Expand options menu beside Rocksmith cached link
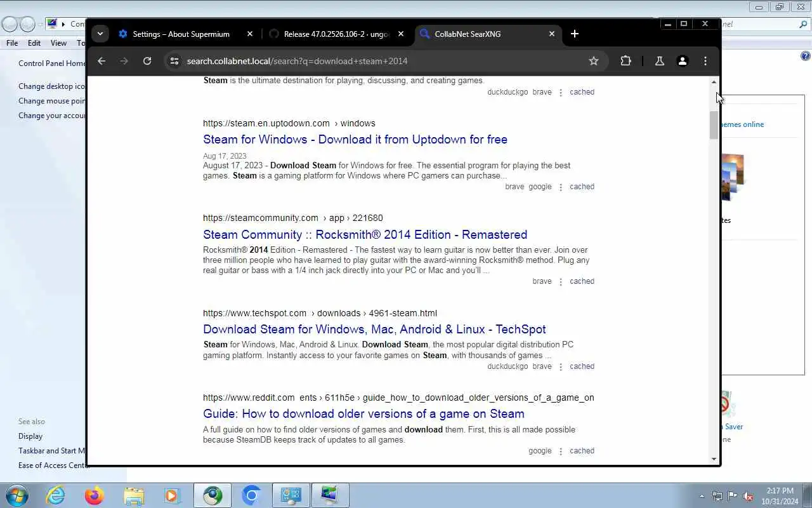The image size is (812, 508). tap(561, 282)
